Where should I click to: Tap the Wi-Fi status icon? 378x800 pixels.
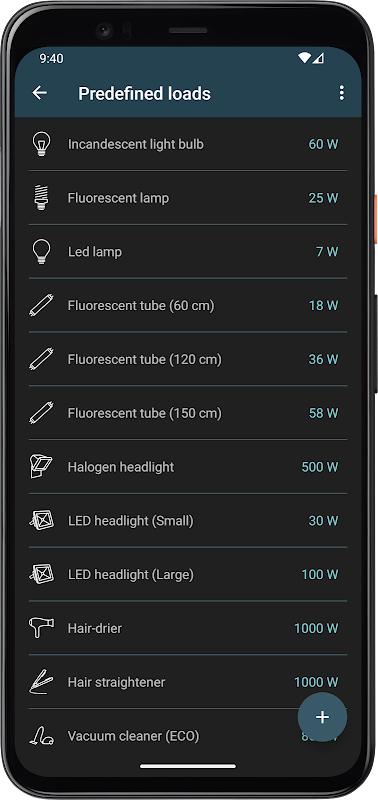[304, 58]
